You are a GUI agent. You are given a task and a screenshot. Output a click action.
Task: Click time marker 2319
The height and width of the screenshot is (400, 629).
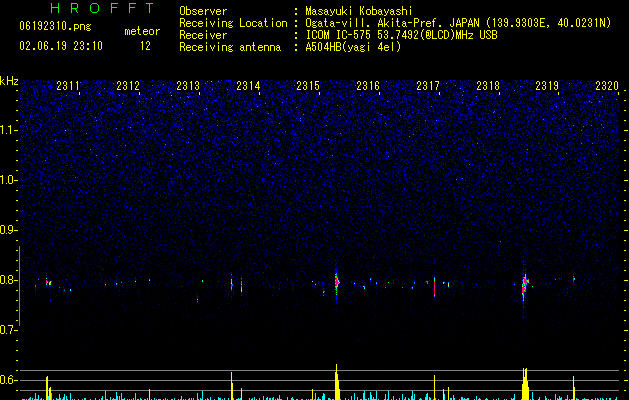click(547, 86)
